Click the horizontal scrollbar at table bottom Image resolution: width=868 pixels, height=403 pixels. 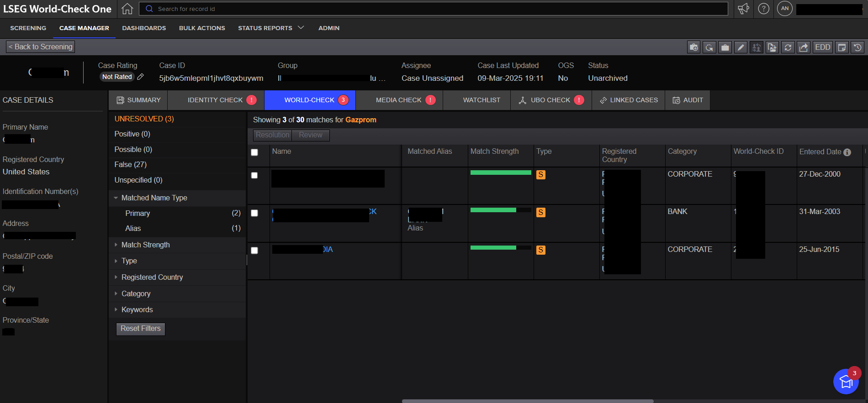pos(528,401)
